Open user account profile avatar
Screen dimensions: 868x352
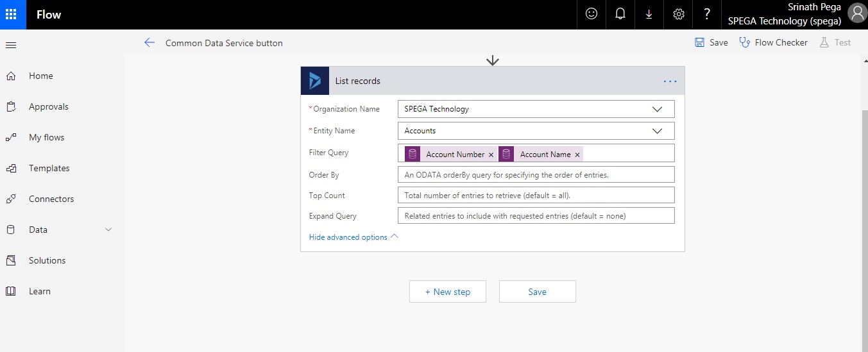coord(856,13)
